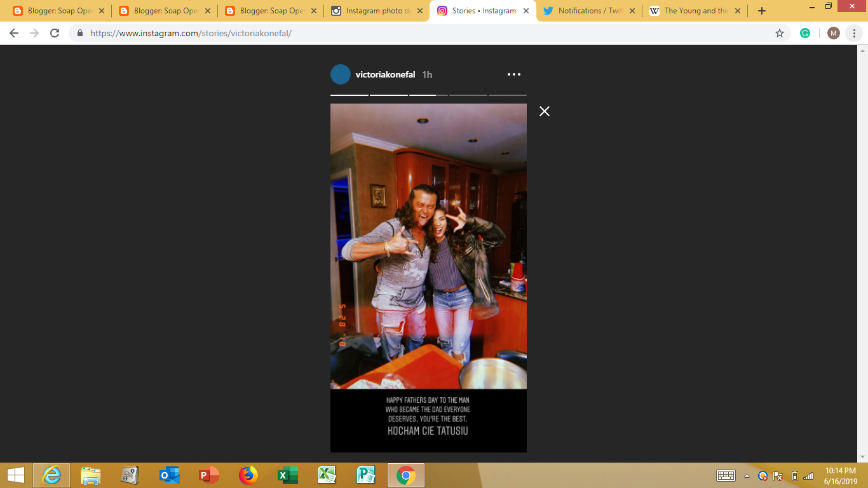Switch to the first Blogger Soap Opera tab
868x488 pixels.
click(x=58, y=11)
